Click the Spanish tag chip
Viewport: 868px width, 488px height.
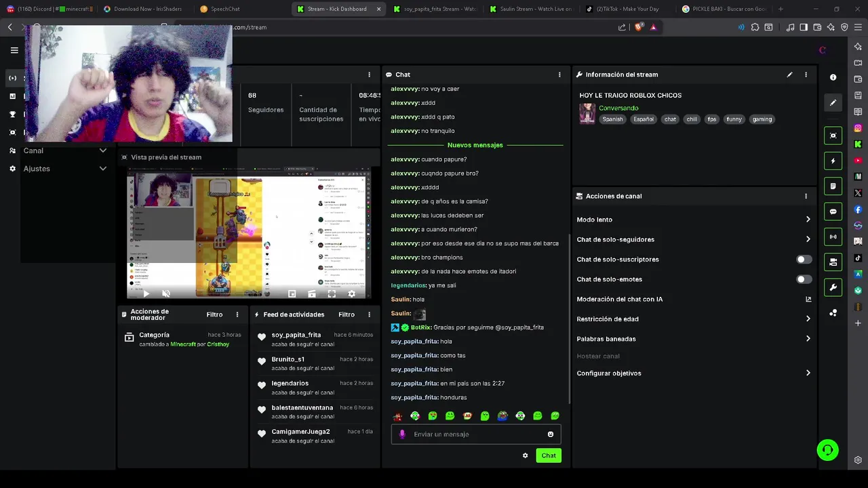click(x=612, y=119)
